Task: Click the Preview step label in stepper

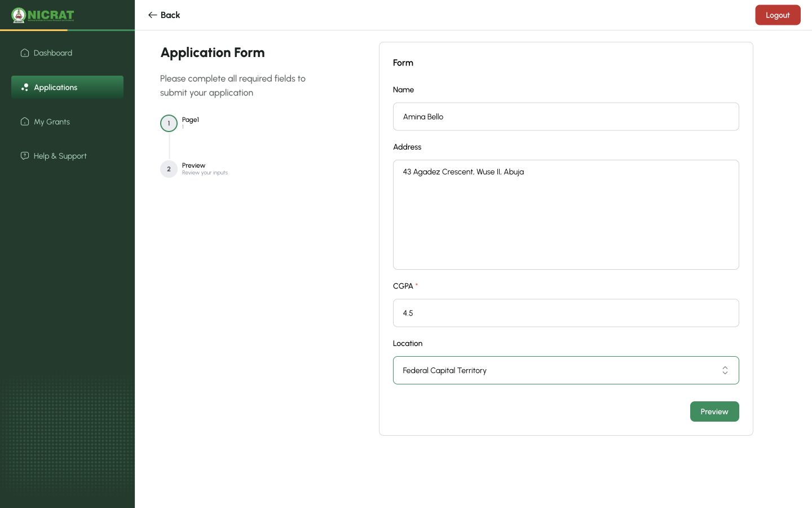Action: (193, 165)
